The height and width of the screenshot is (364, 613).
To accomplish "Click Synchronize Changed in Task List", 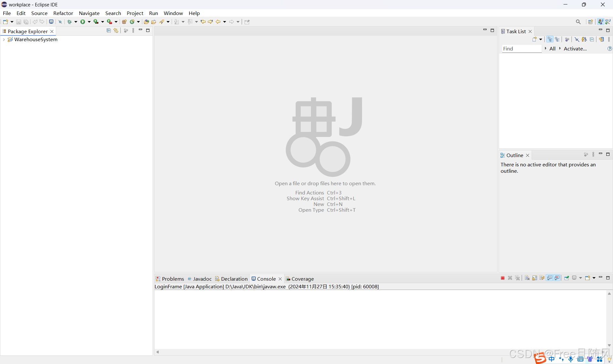I will click(602, 39).
